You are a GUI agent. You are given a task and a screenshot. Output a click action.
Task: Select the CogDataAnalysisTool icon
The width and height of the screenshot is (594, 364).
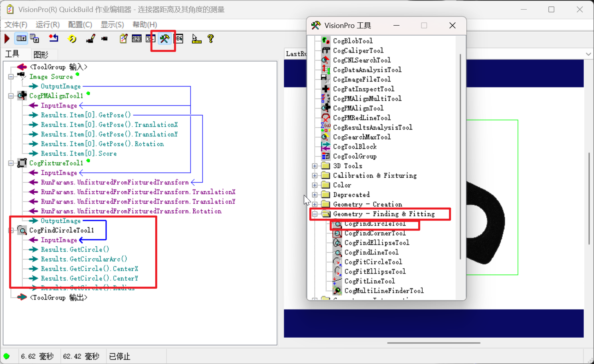326,70
